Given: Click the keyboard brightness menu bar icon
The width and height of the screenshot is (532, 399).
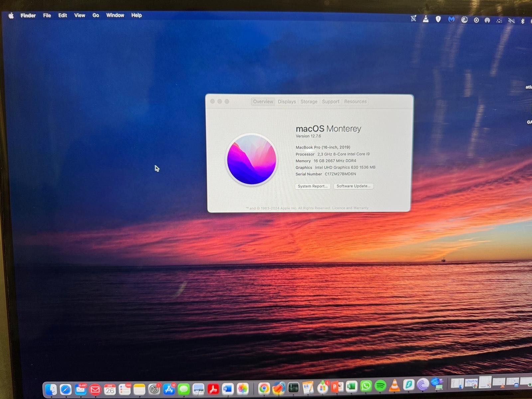Looking at the screenshot, I should [499, 21].
